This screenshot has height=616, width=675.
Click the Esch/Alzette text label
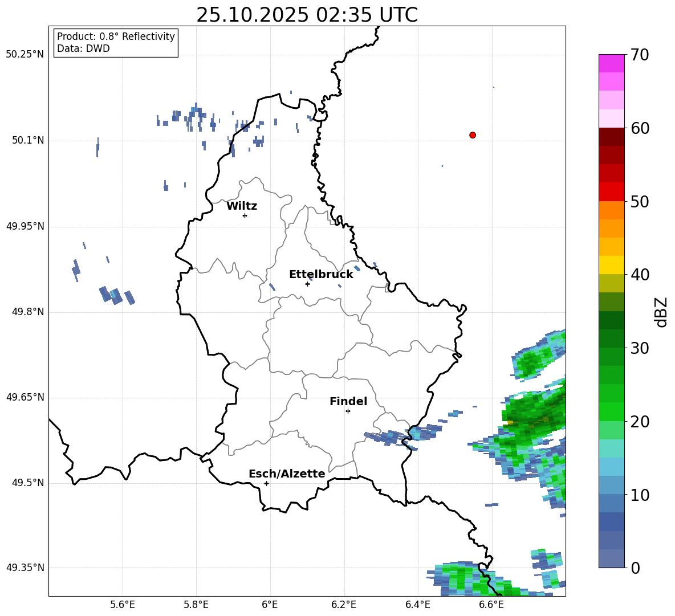(x=287, y=474)
